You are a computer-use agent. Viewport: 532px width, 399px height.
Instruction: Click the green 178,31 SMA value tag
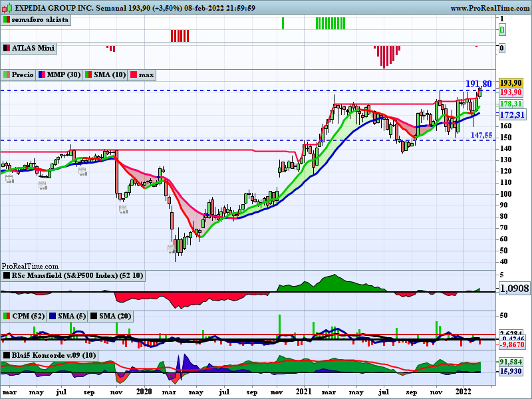511,104
